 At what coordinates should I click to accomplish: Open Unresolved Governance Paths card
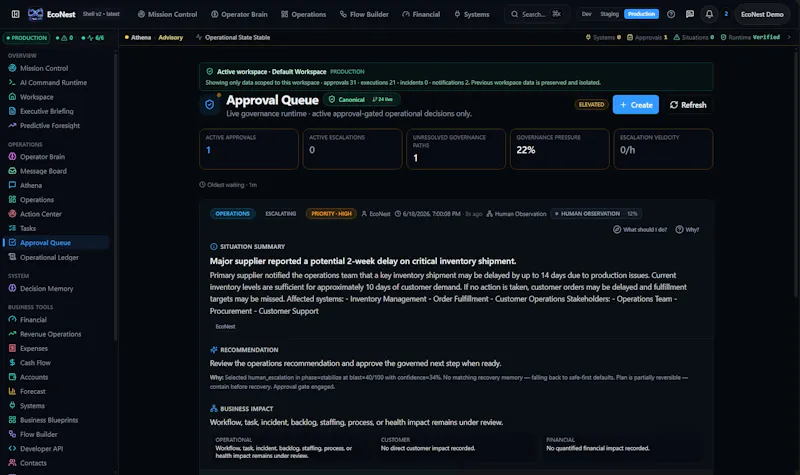point(456,149)
